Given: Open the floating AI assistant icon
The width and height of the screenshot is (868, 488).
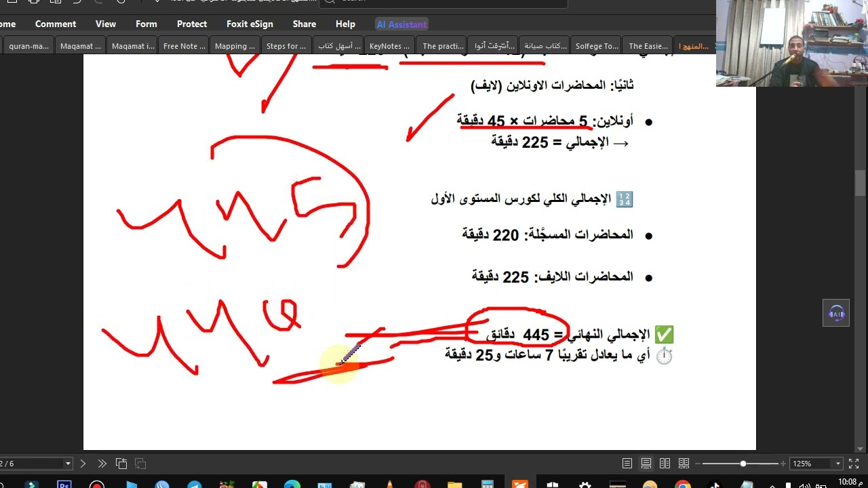Looking at the screenshot, I should tap(836, 313).
